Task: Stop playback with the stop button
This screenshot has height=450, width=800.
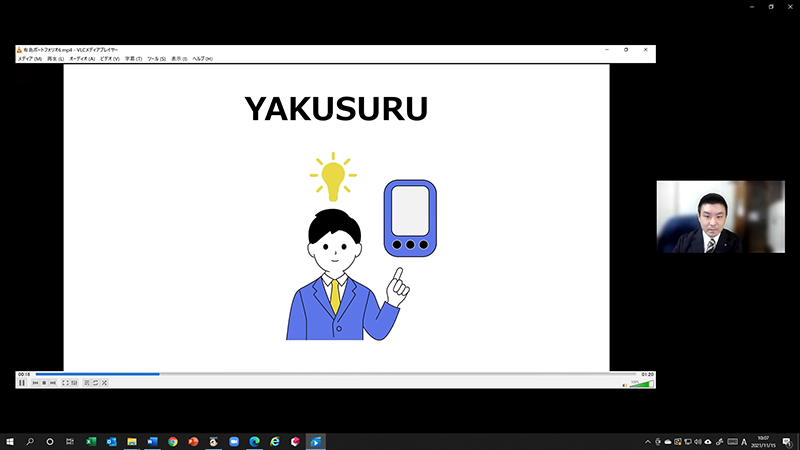Action: (45, 383)
